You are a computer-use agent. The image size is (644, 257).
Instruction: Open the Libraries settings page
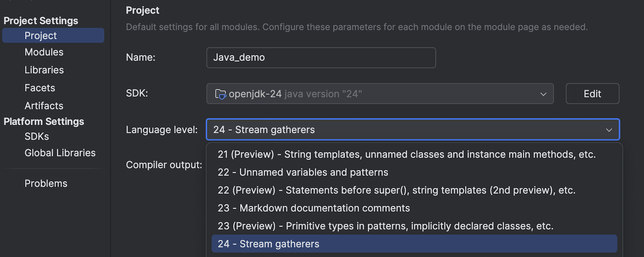point(44,70)
